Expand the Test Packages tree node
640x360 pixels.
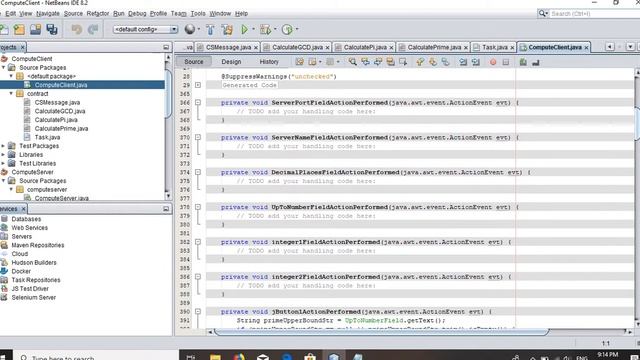pyautogui.click(x=3, y=146)
